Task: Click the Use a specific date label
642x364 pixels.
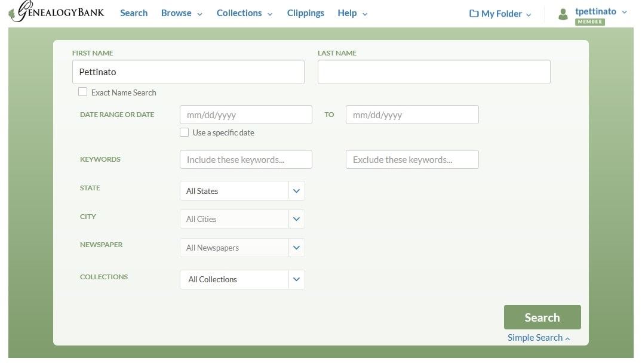Action: coord(223,132)
